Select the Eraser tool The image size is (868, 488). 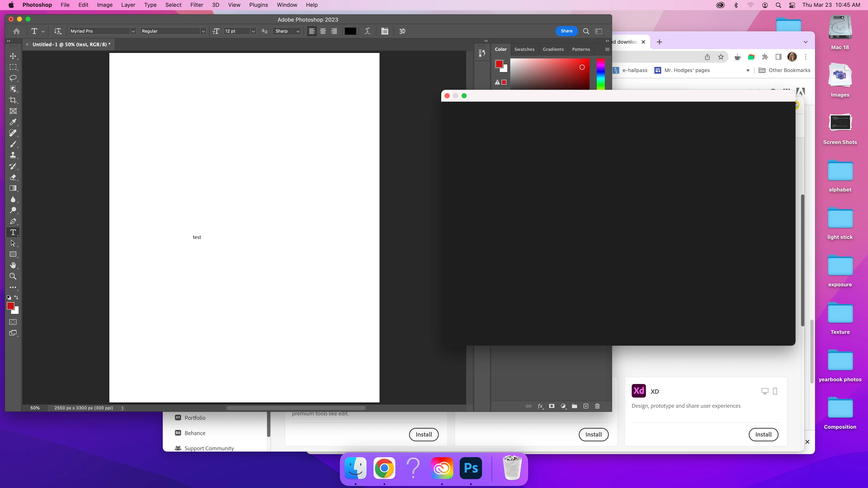(13, 177)
